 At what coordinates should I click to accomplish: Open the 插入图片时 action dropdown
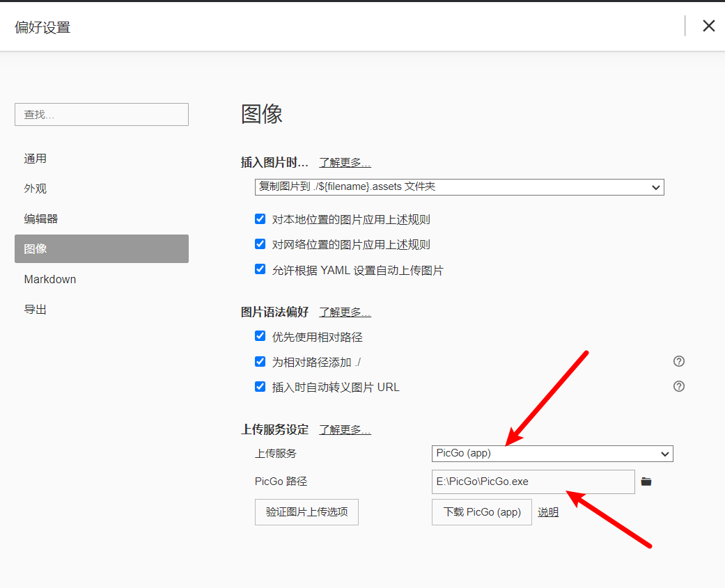point(459,187)
